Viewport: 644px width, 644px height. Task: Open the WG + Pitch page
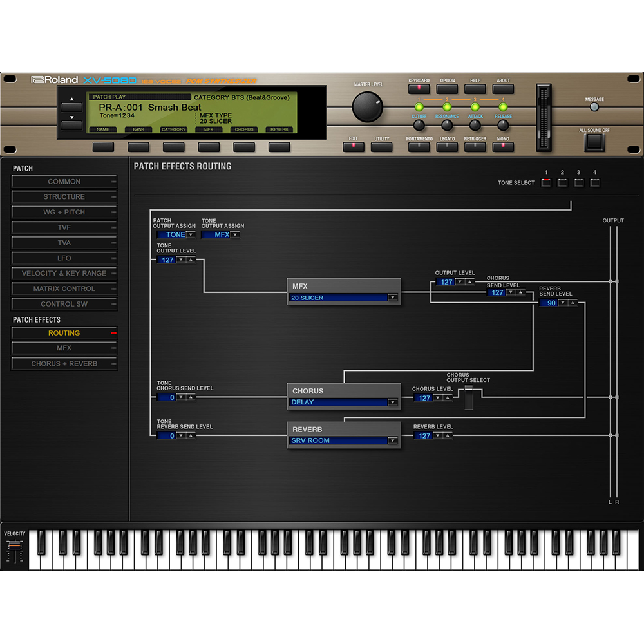(64, 212)
